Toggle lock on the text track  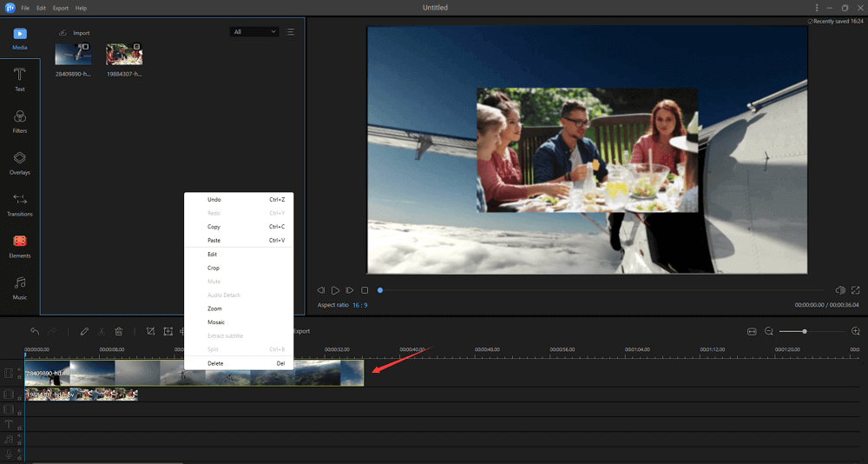click(19, 428)
